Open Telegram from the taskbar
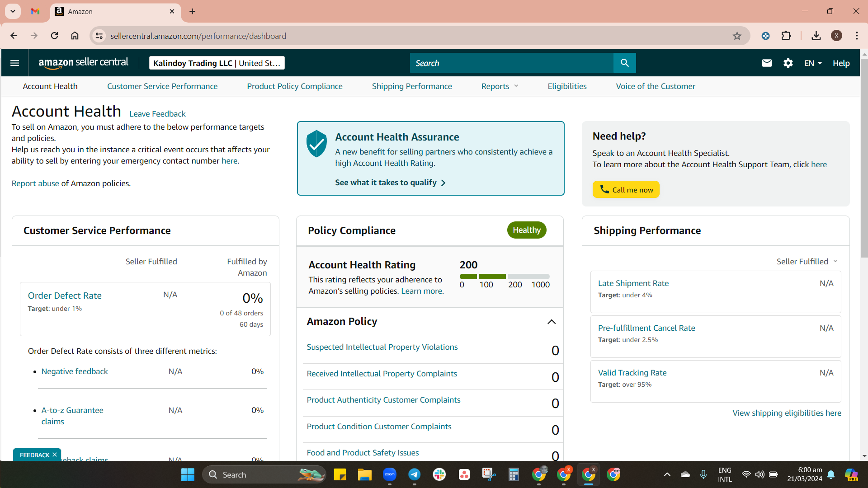Image resolution: width=868 pixels, height=488 pixels. (x=415, y=474)
